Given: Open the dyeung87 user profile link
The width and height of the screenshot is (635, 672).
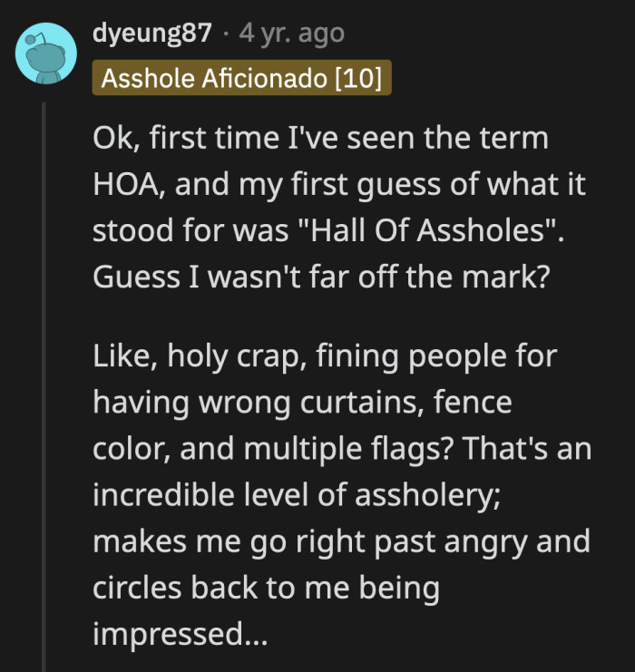Looking at the screenshot, I should click(x=151, y=35).
